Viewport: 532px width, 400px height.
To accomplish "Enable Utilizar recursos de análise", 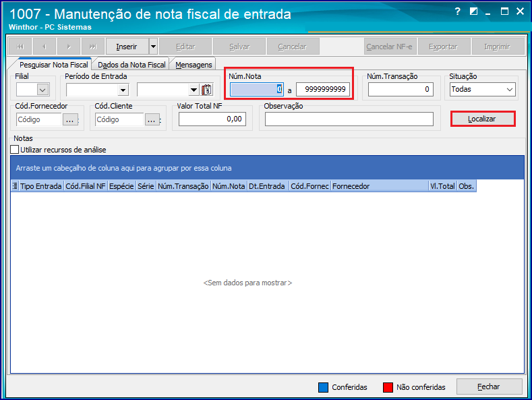I will 15,149.
